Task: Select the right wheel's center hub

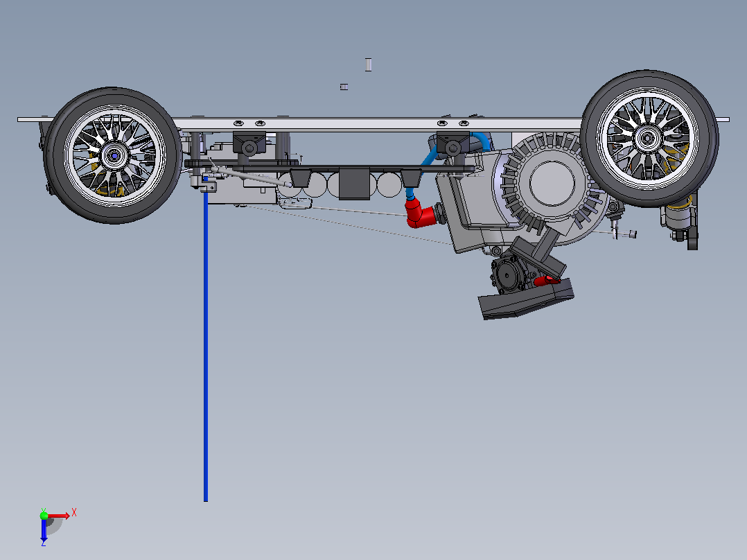Action: coord(648,139)
